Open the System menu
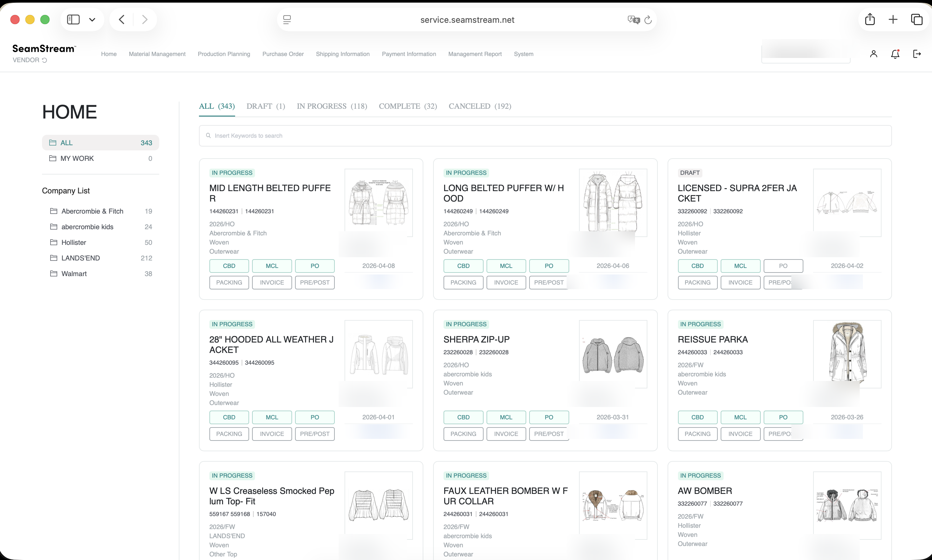932x560 pixels. click(x=523, y=54)
